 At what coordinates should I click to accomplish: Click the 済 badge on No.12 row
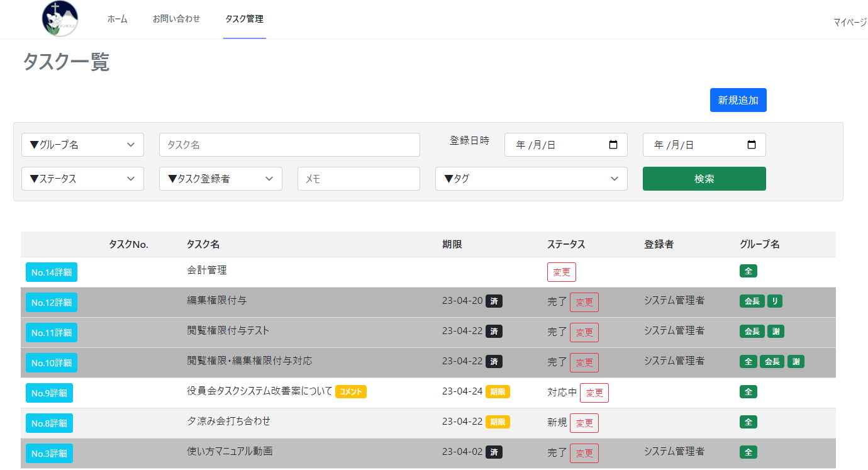click(494, 301)
